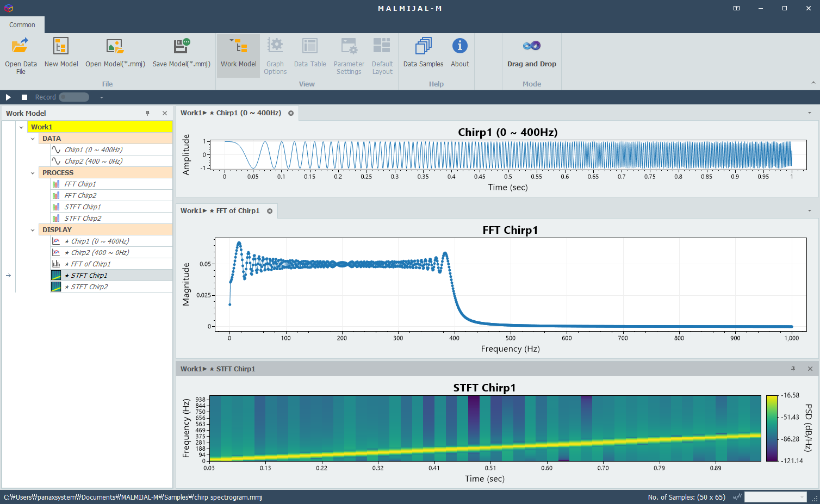Select Chirp1 (0 ~ 400Hz) data item
820x504 pixels.
pos(111,150)
